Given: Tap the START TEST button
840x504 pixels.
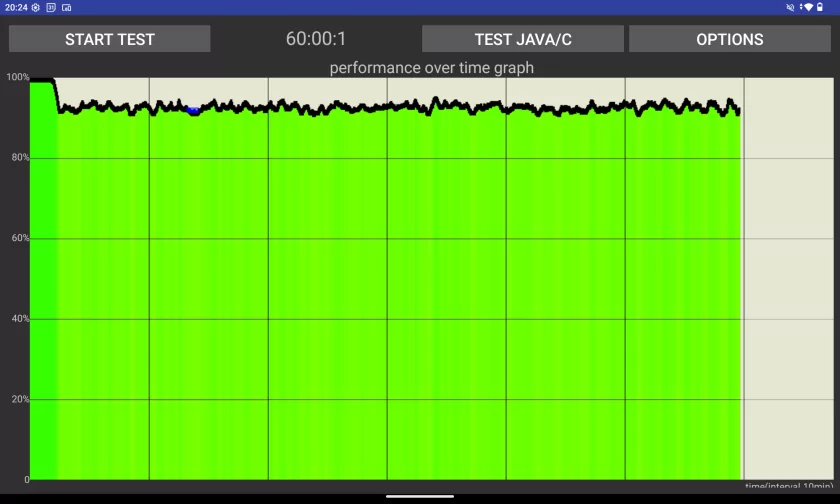Looking at the screenshot, I should point(110,39).
